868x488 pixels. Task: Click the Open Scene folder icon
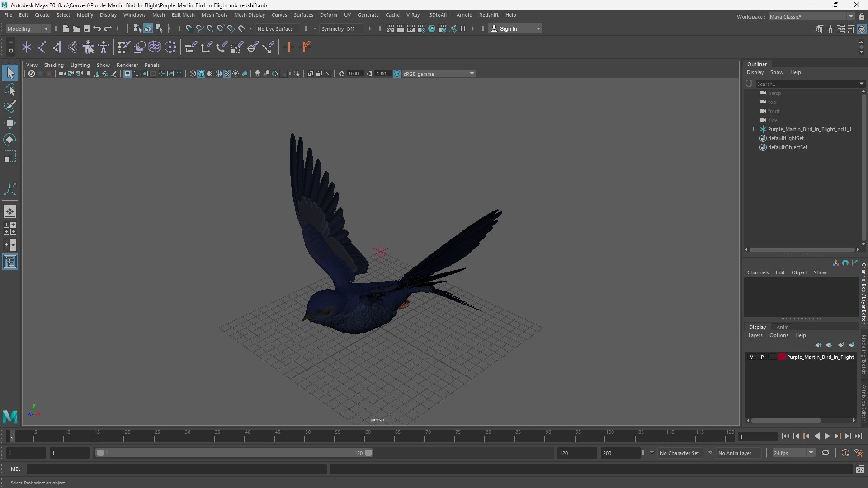(76, 28)
